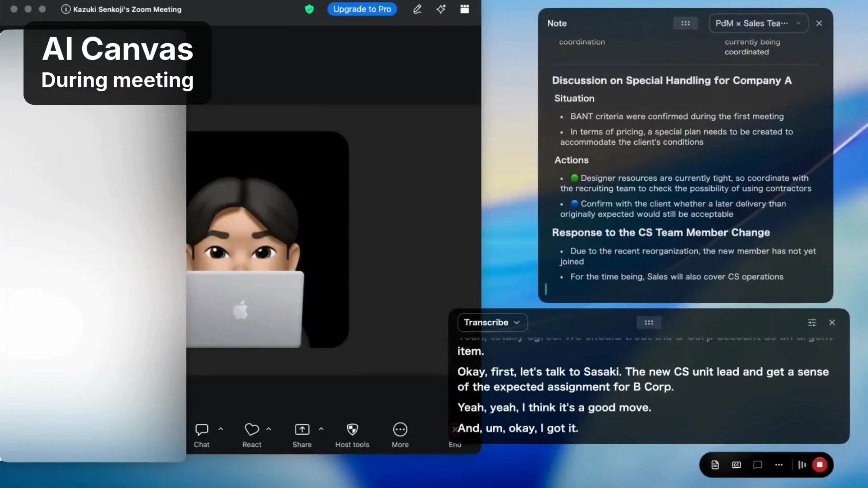Open the Transcribe mode dropdown
Viewport: 868px width, 488px height.
click(x=492, y=322)
